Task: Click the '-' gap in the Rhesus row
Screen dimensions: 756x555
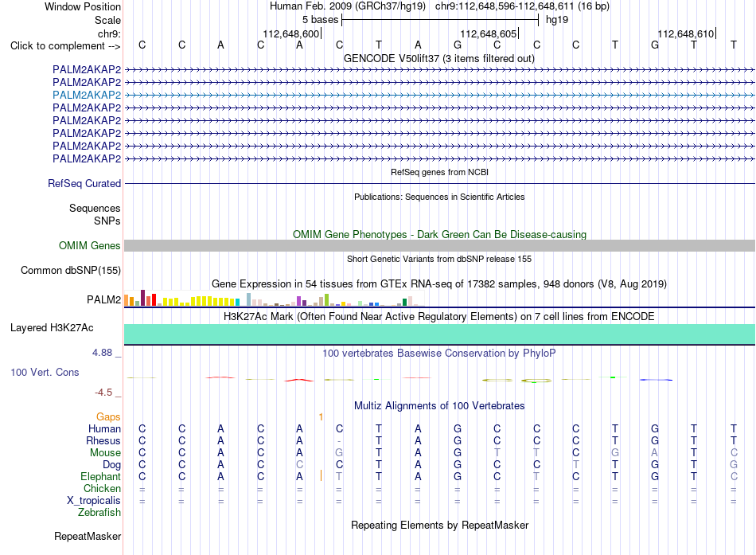Action: coord(339,441)
